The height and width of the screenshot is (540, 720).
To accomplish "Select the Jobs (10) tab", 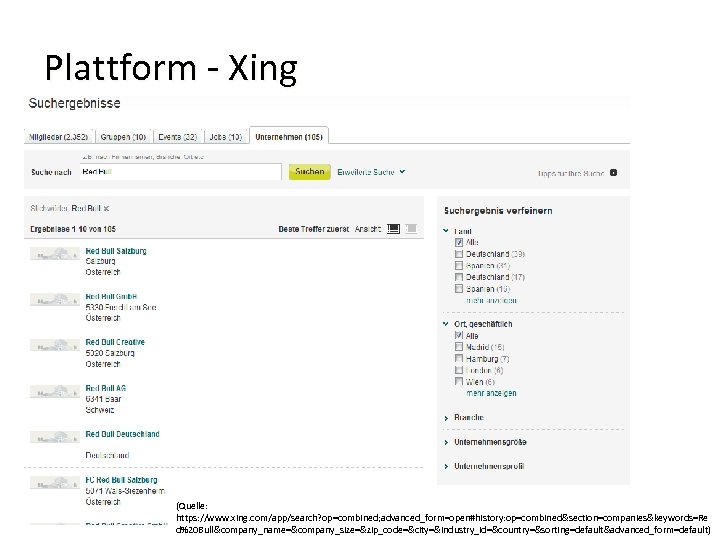I will (225, 137).
